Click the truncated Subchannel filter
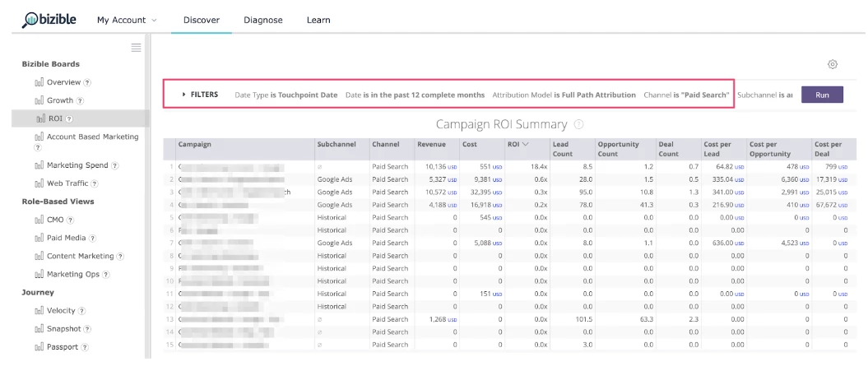868x371 pixels. point(765,95)
